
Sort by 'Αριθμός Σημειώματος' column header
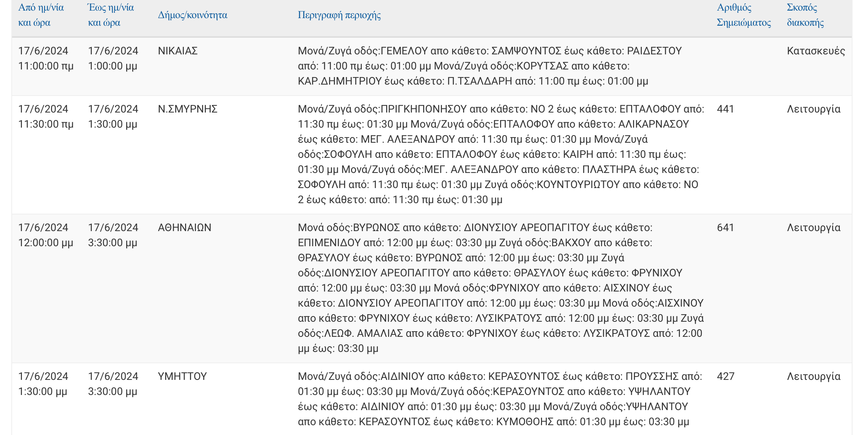click(x=743, y=15)
